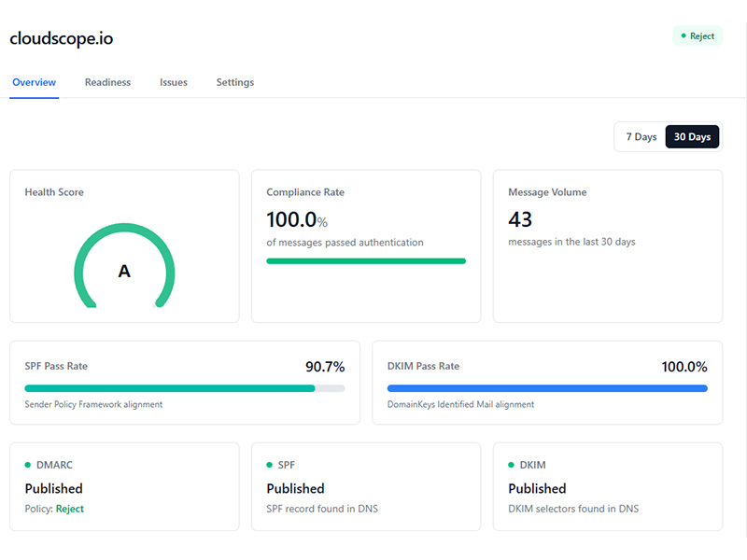Switch to the Readiness tab
The image size is (747, 560).
[107, 82]
